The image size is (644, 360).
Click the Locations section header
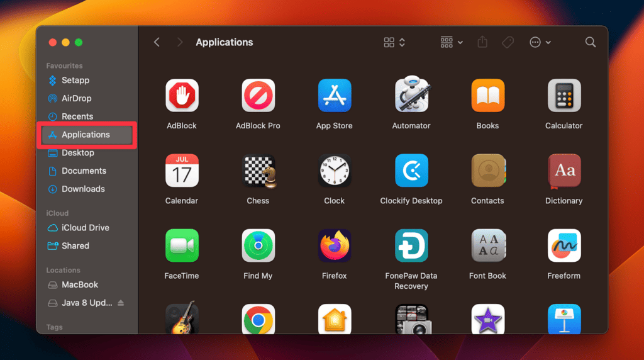coord(63,270)
